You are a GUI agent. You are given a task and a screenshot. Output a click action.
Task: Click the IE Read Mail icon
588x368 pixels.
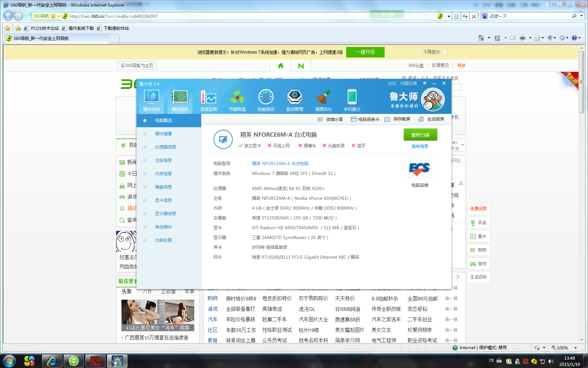[513, 38]
